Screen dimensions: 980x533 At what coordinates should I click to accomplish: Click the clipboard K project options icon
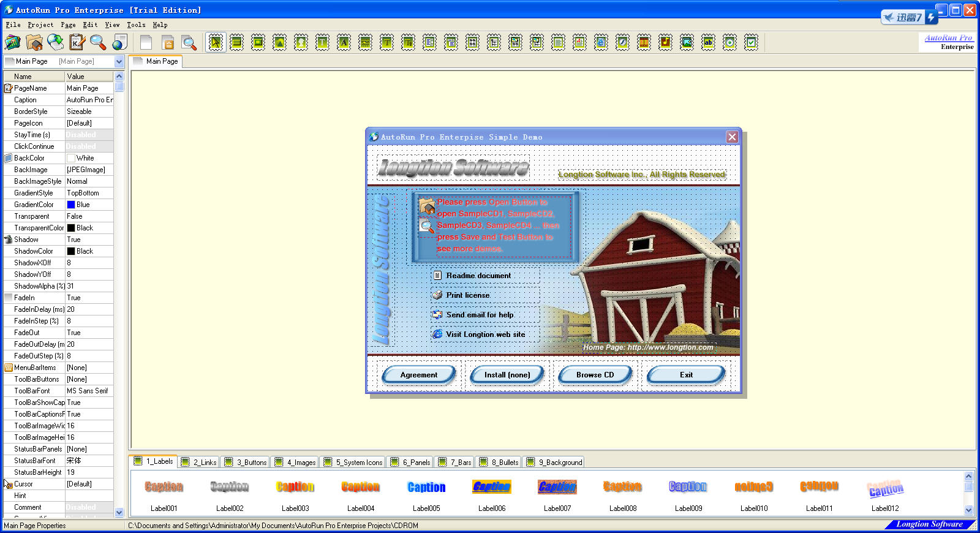coord(77,42)
